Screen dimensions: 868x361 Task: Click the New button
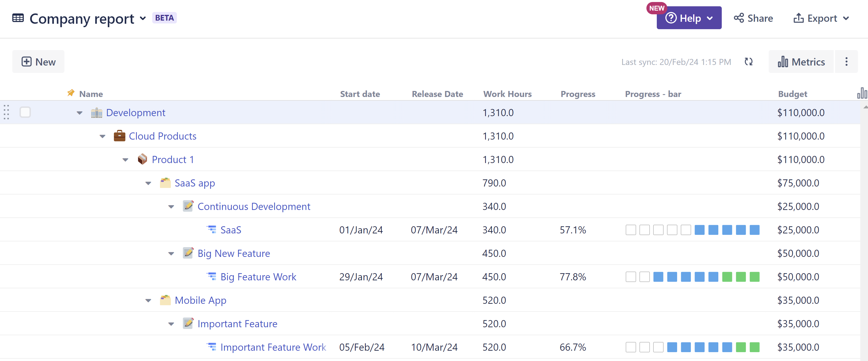point(38,62)
